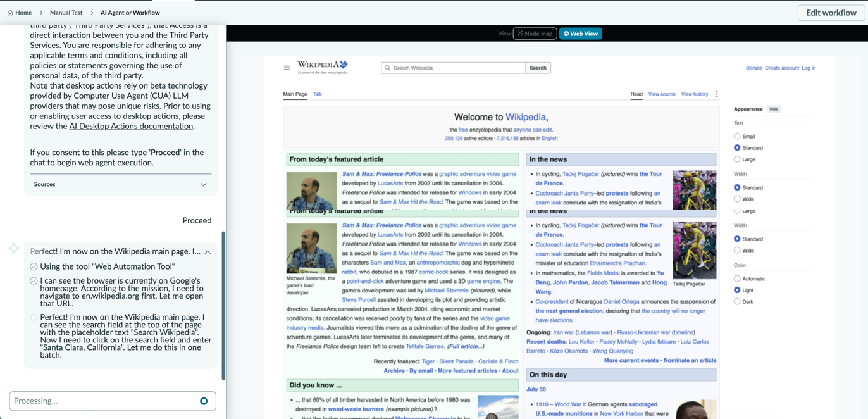Open the Daniel Ortega link
Screen dimensions: 868x419
[621, 301]
